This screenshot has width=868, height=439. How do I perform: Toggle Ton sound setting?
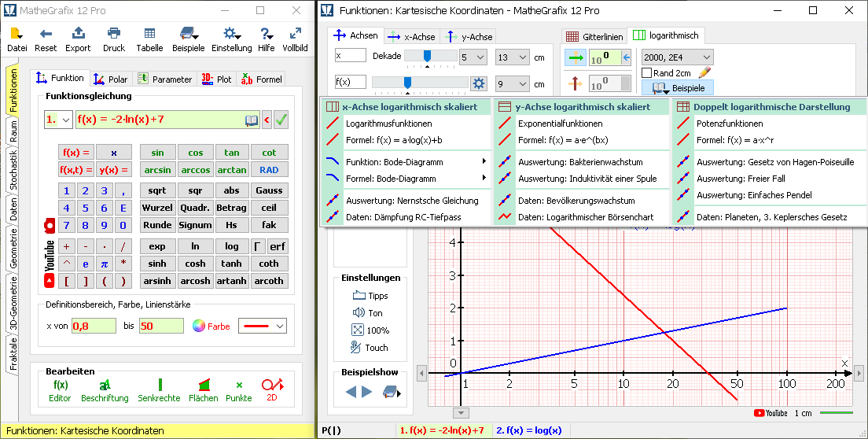click(368, 313)
